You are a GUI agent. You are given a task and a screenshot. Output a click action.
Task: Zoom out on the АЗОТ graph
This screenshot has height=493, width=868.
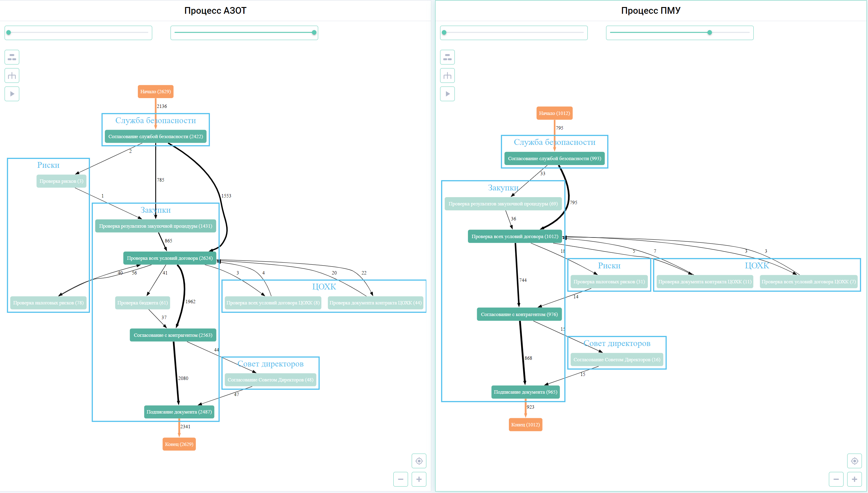(x=400, y=479)
